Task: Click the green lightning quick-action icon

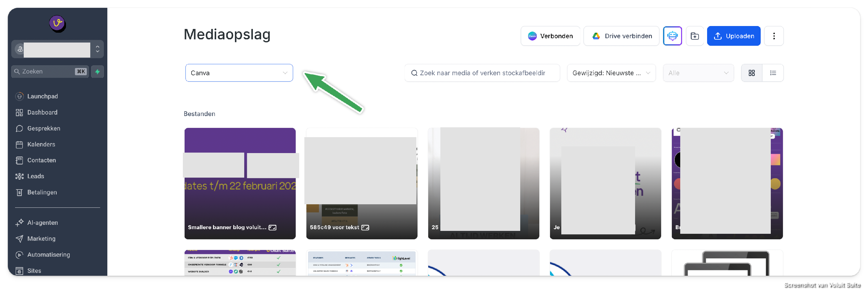Action: click(x=98, y=71)
